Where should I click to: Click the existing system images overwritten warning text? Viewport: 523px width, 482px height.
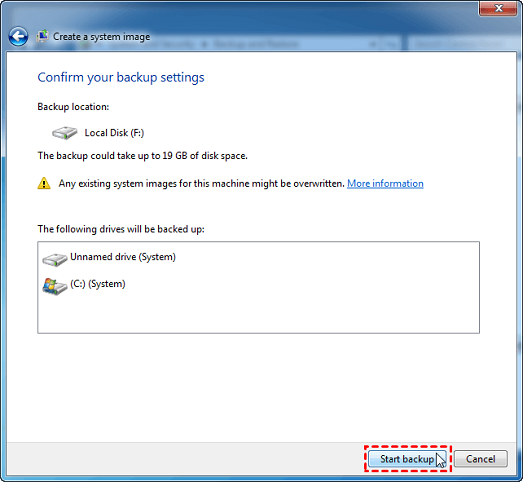click(x=201, y=183)
